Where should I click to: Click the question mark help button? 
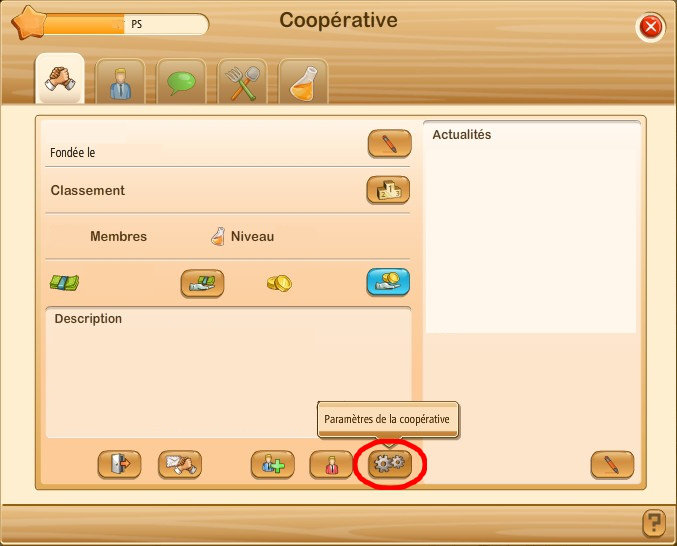654,523
